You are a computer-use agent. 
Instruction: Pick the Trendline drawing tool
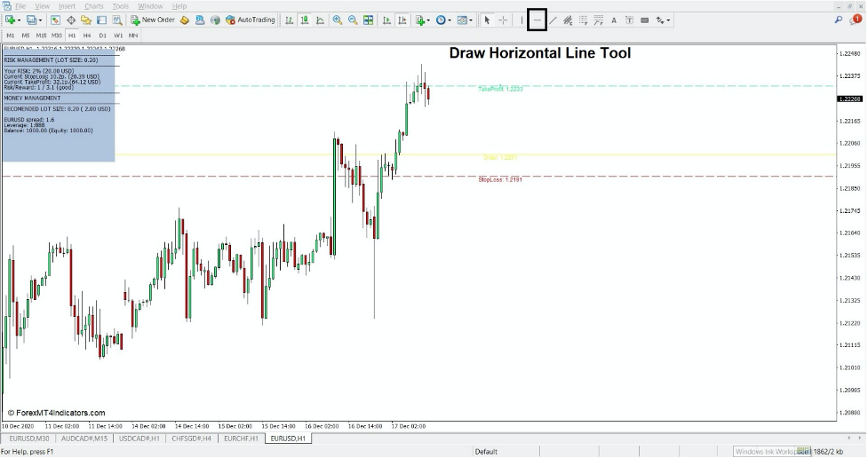(553, 20)
